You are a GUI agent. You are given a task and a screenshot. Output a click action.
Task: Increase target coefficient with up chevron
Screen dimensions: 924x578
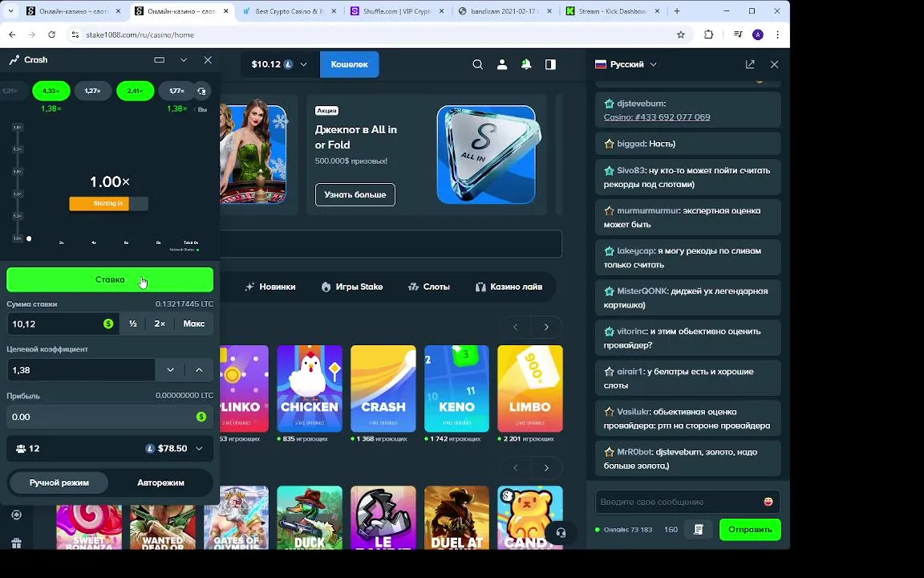click(199, 370)
